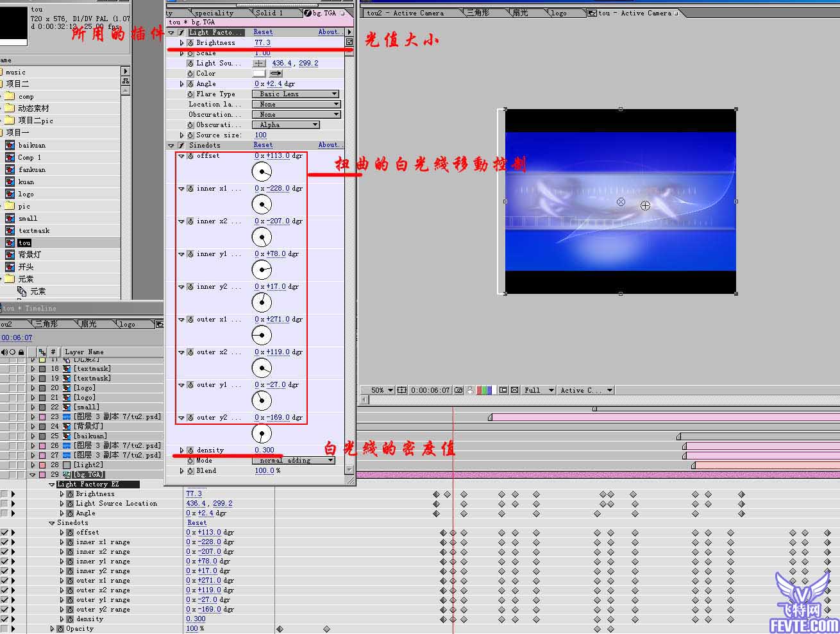This screenshot has height=634, width=840.
Task: Toggle the Light Source stopwatch in Effect Controls
Action: tap(190, 64)
